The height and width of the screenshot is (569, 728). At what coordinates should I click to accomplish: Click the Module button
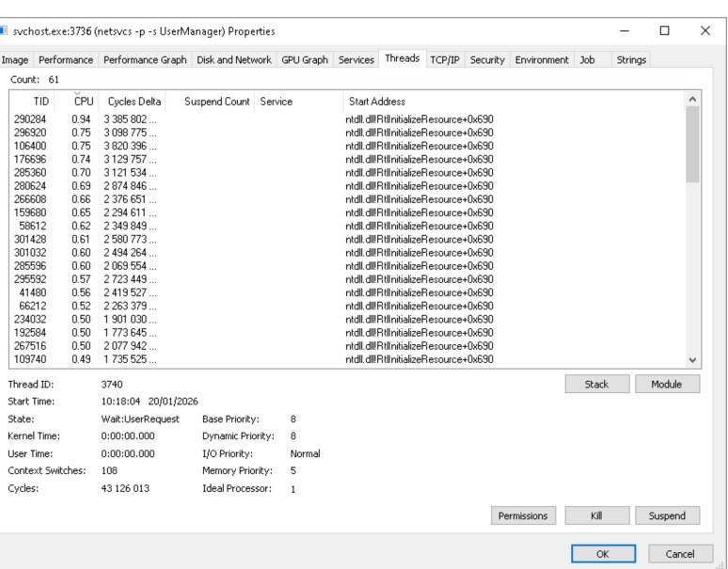click(x=667, y=385)
